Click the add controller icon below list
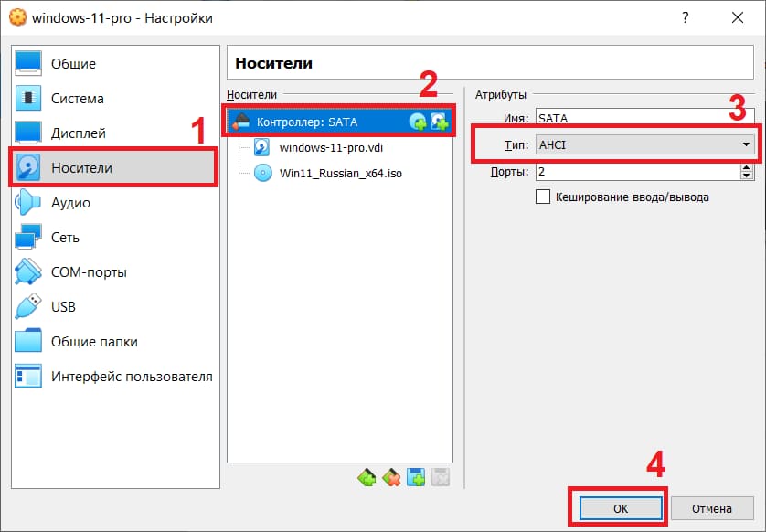The height and width of the screenshot is (532, 766). [x=367, y=477]
